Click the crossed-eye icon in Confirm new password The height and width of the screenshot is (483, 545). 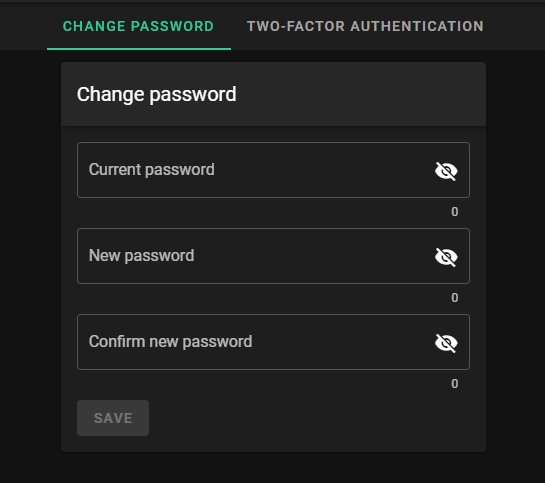(x=446, y=343)
